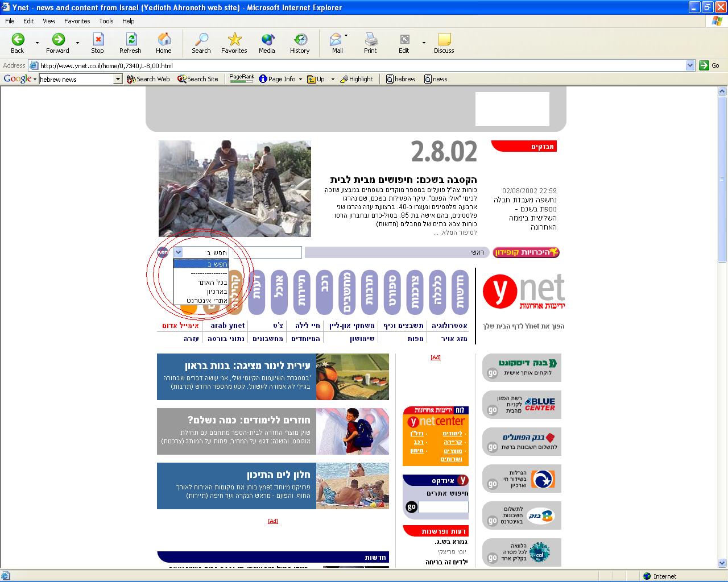728x582 pixels.
Task: Stop loading the page
Action: pyautogui.click(x=98, y=43)
